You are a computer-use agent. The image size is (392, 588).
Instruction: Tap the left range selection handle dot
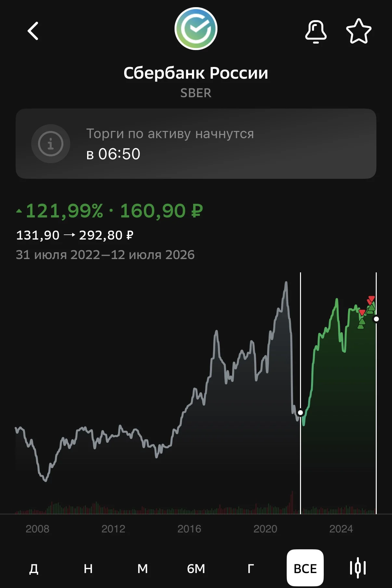[x=300, y=412]
